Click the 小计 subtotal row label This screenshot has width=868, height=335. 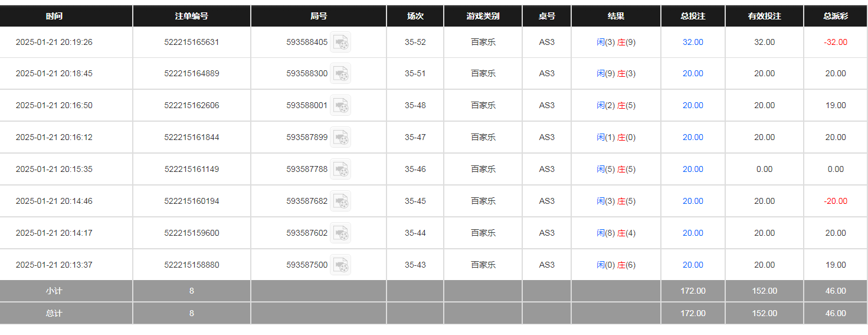click(54, 291)
